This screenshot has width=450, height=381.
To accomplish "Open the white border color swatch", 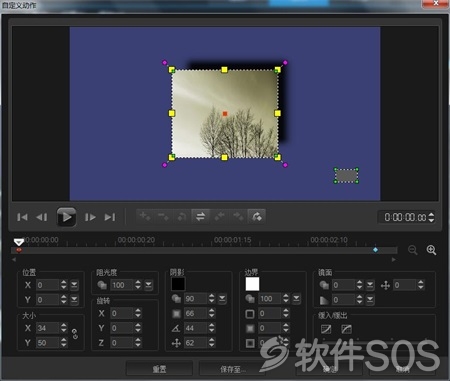I will [252, 284].
